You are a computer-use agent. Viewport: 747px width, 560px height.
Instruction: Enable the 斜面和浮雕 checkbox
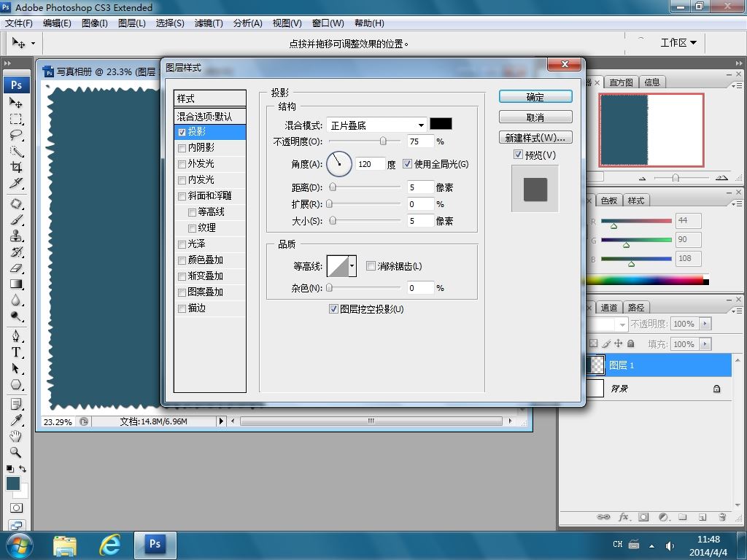coord(182,196)
